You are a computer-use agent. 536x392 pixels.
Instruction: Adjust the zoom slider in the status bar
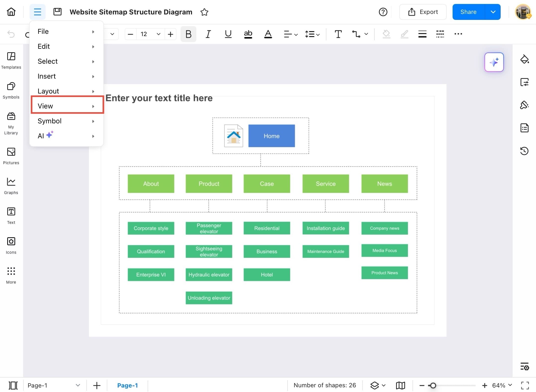click(x=433, y=385)
